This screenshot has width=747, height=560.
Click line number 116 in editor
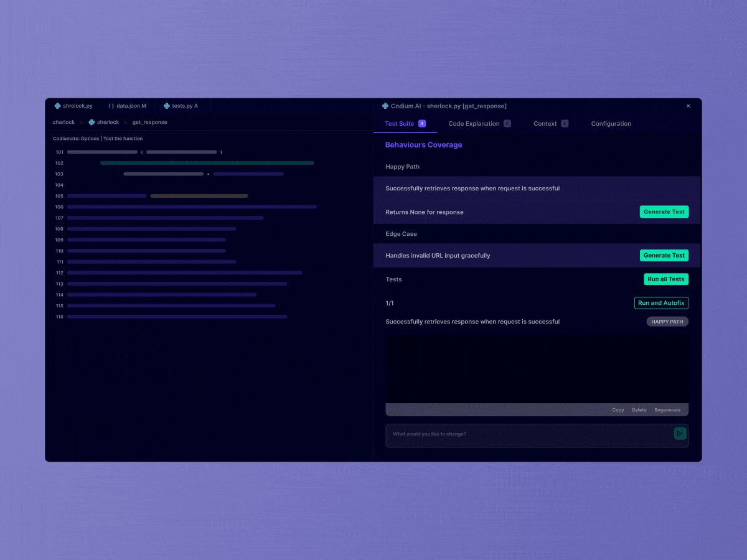pos(59,317)
